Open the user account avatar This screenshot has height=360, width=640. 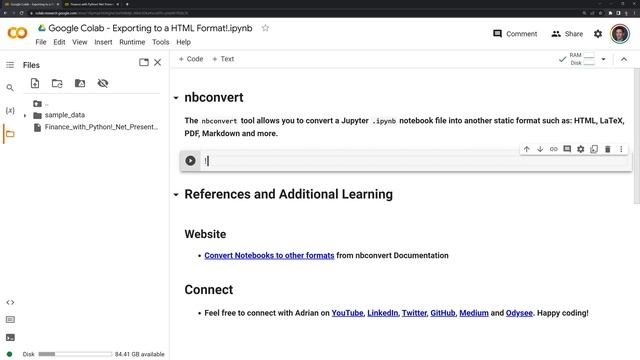pos(620,34)
